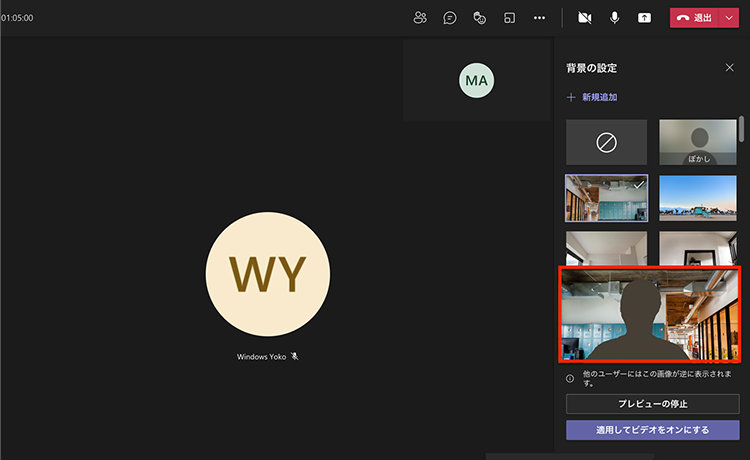750x460 pixels.
Task: Open the reactions icon
Action: click(x=479, y=18)
